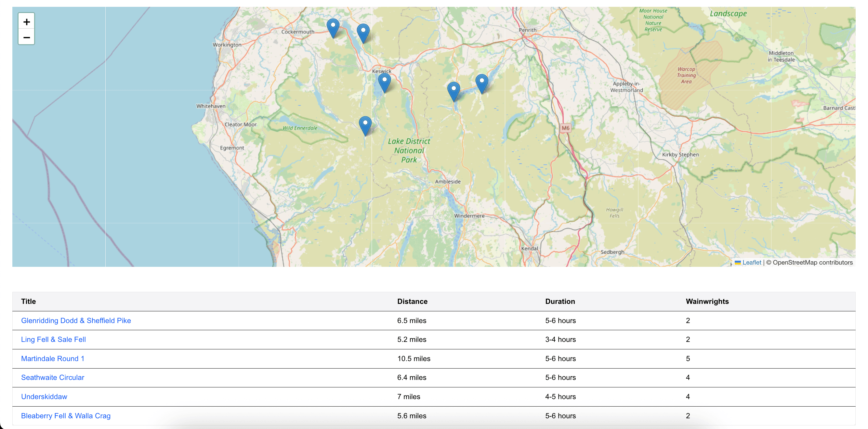Click the Title column header

click(x=28, y=301)
